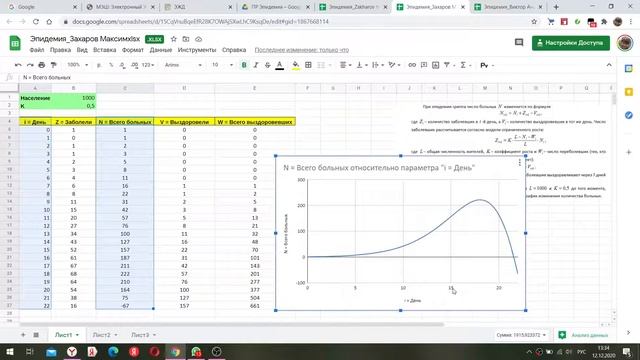Open the chart's three-dot options menu
640x360 pixels.
[520, 162]
